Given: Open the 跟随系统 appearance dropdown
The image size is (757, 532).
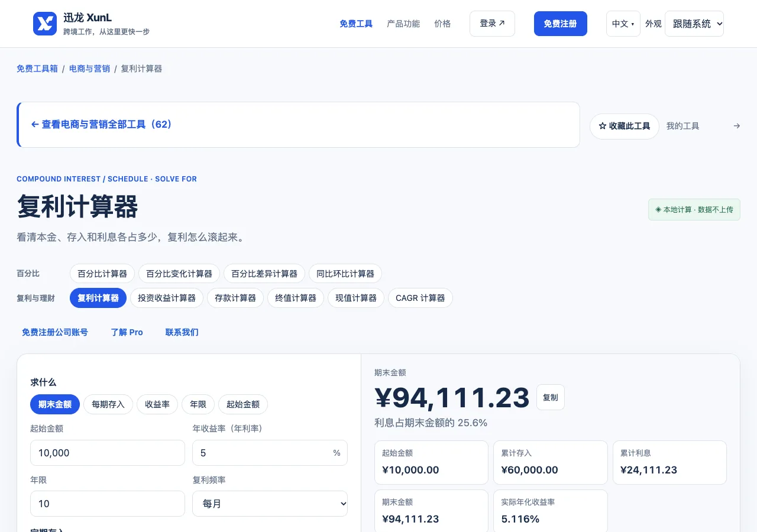Looking at the screenshot, I should pyautogui.click(x=694, y=24).
